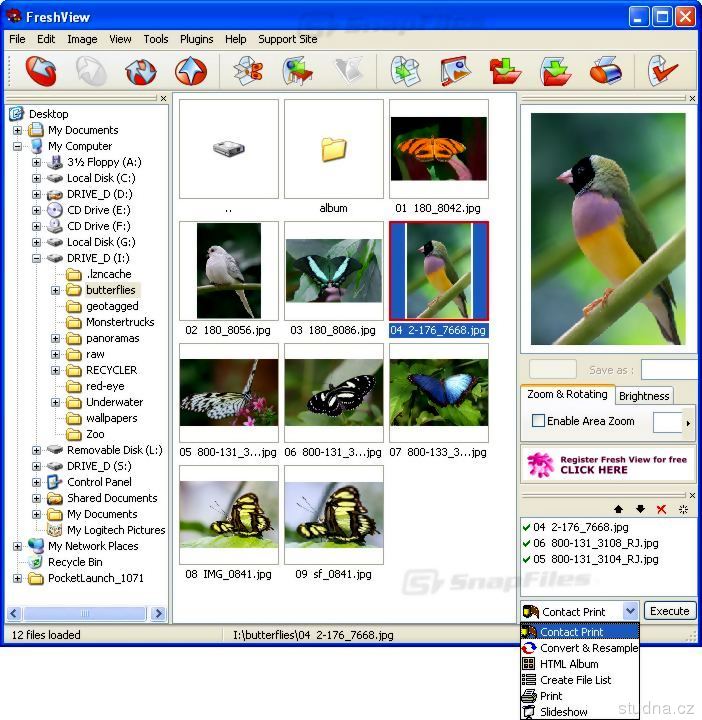This screenshot has height=720, width=702.
Task: Click the printer icon in the toolbar
Action: pos(605,72)
